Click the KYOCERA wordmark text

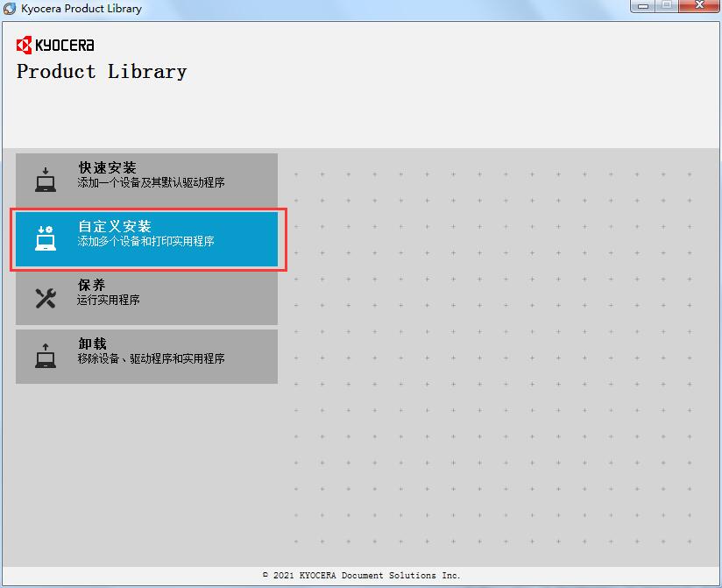pos(65,45)
